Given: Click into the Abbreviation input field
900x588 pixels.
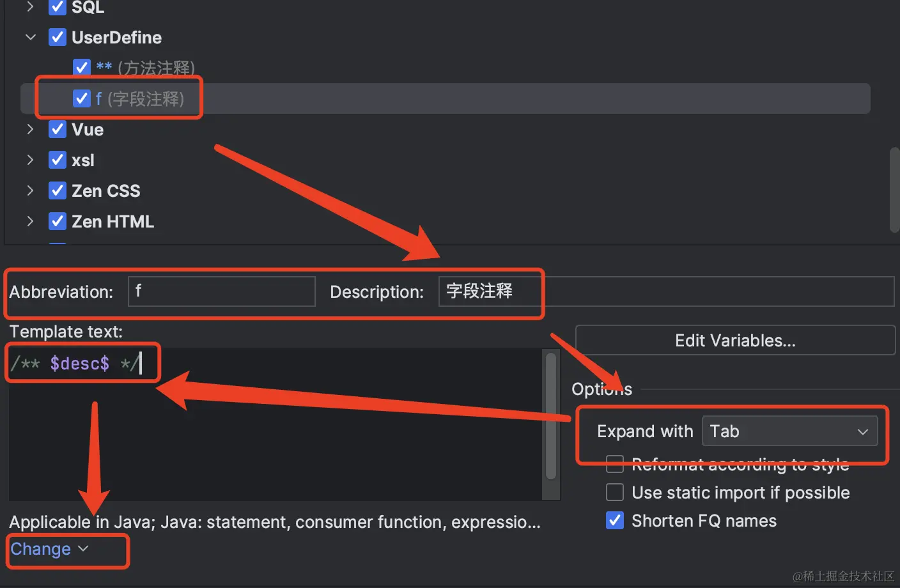Looking at the screenshot, I should point(222,291).
